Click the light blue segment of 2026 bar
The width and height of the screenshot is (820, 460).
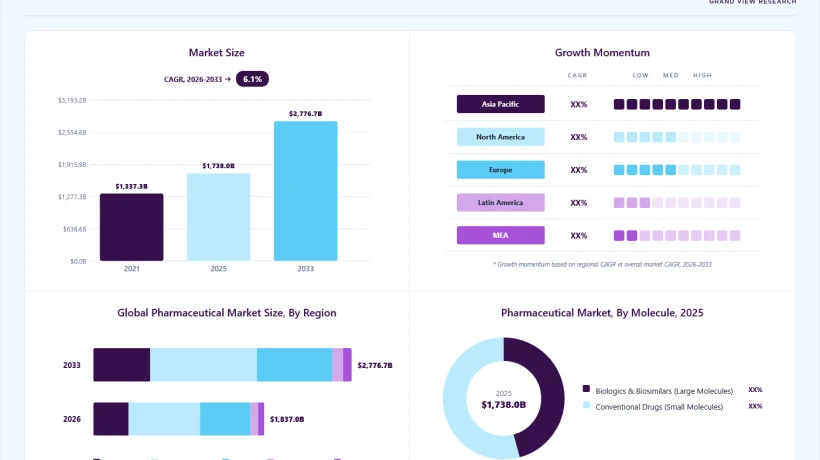[x=164, y=419]
